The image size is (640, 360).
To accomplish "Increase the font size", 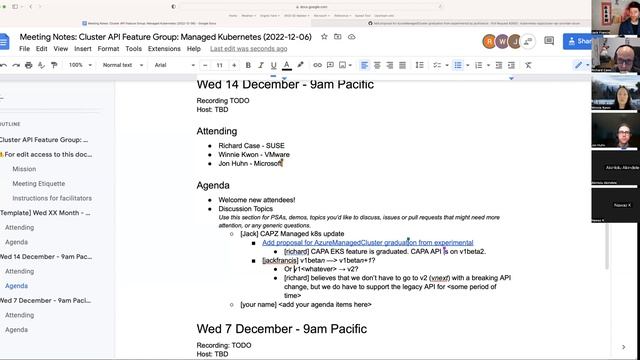I will pos(234,65).
